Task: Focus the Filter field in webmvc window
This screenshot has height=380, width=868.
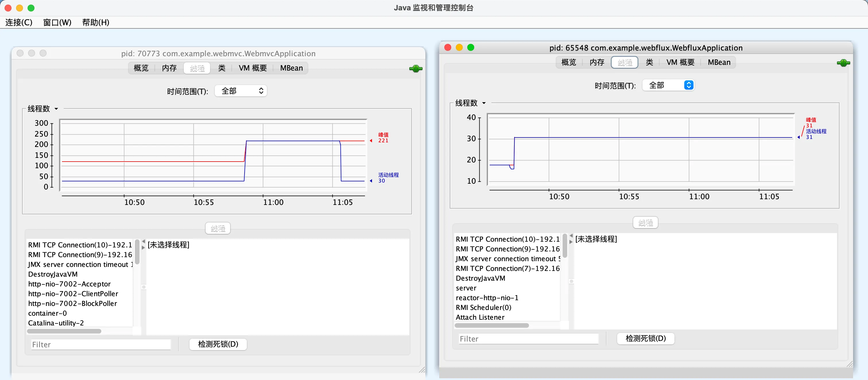Action: pyautogui.click(x=101, y=345)
